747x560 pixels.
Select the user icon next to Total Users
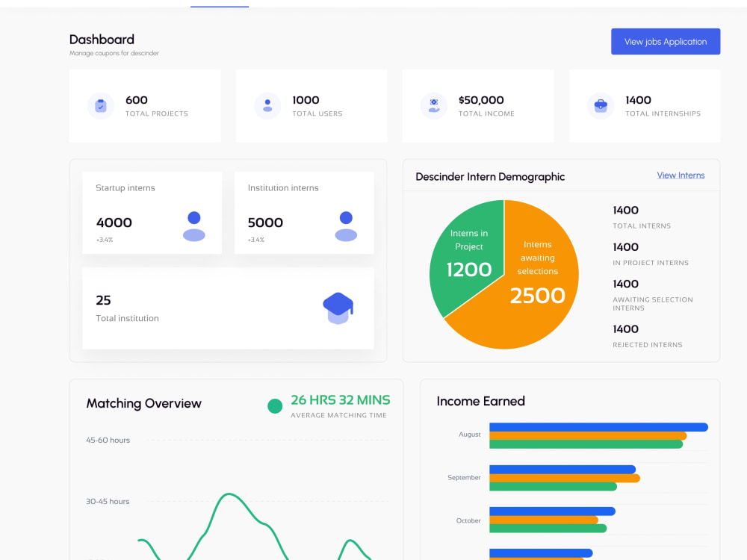(x=267, y=105)
